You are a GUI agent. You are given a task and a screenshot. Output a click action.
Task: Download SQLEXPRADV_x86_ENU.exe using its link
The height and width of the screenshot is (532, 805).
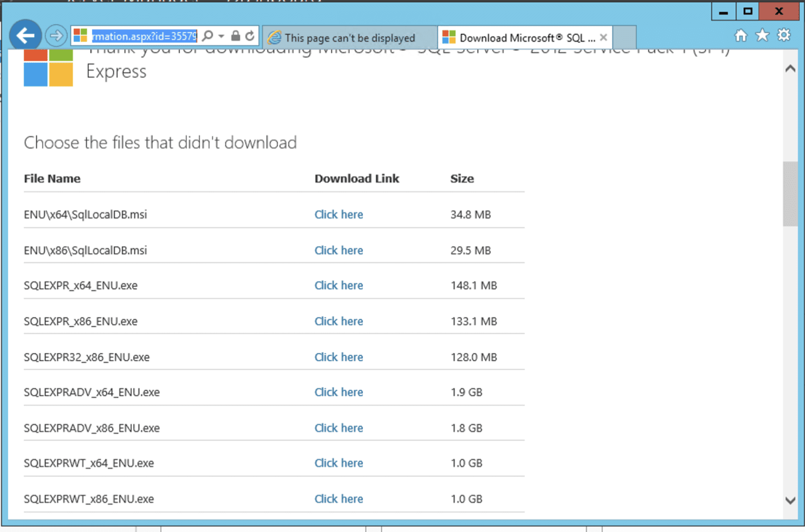[339, 428]
